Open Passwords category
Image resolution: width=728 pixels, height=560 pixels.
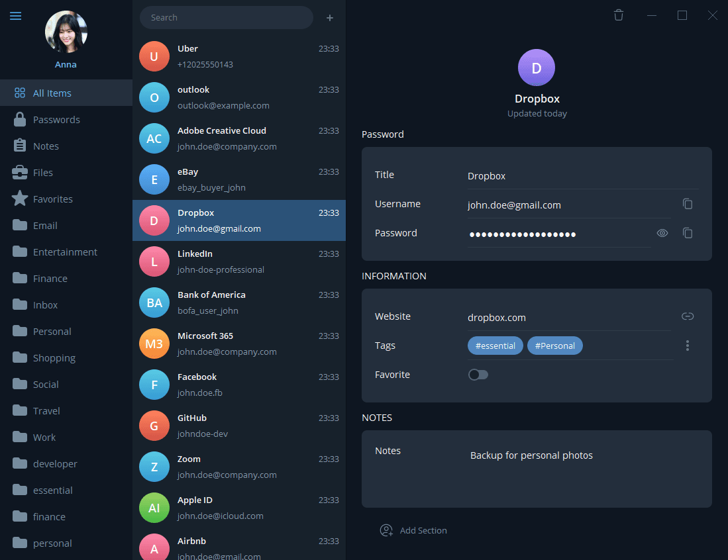tap(66, 120)
